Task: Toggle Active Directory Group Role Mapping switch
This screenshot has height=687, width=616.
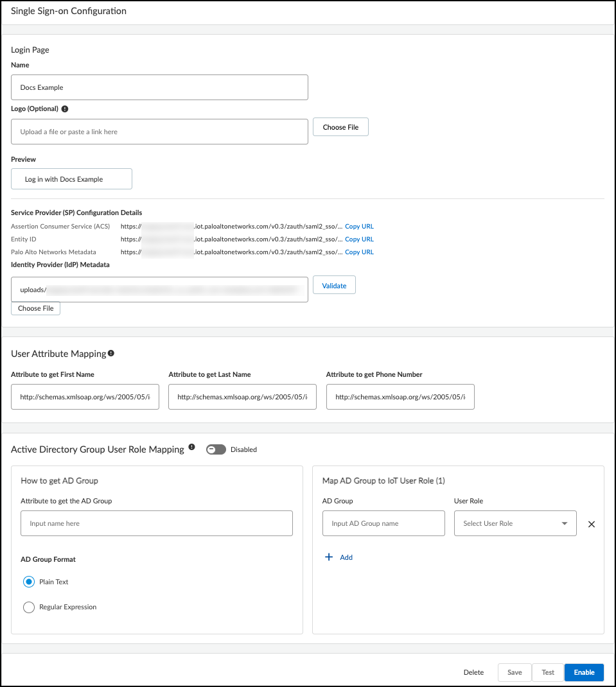Action: click(216, 449)
